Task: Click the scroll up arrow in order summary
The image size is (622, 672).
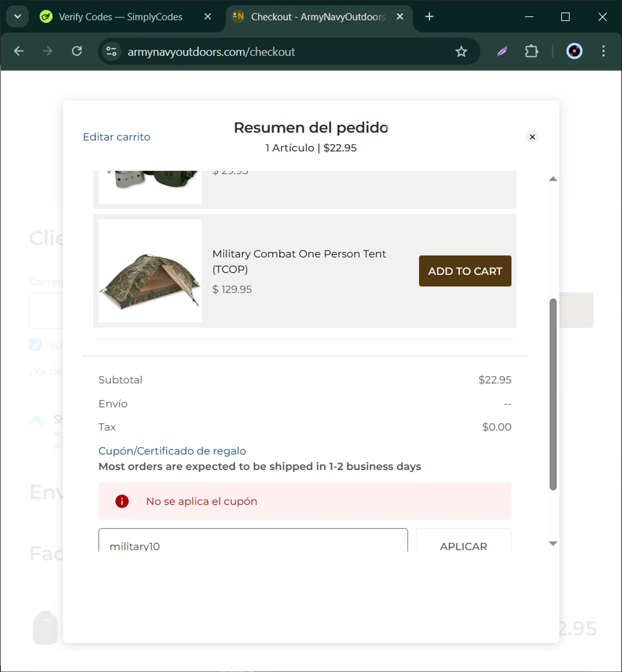Action: pos(553,179)
